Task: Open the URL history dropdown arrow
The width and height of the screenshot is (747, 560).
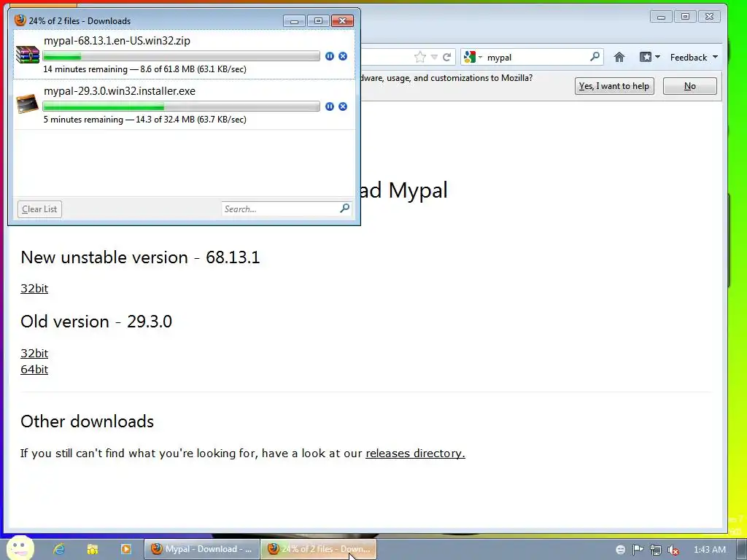Action: (x=434, y=57)
